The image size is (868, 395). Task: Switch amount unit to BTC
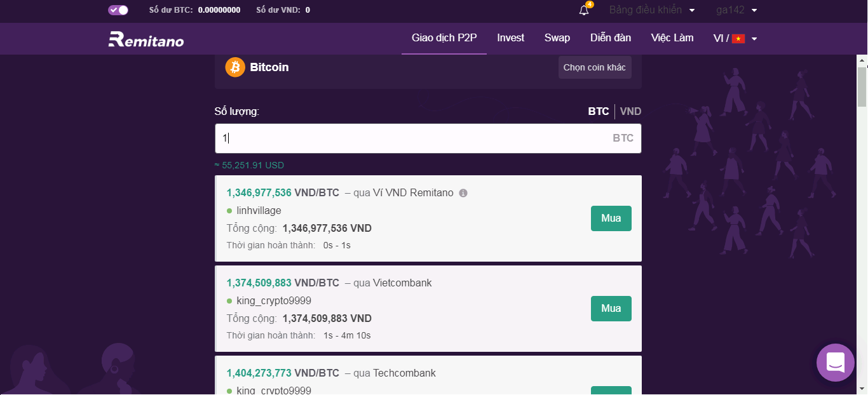599,111
